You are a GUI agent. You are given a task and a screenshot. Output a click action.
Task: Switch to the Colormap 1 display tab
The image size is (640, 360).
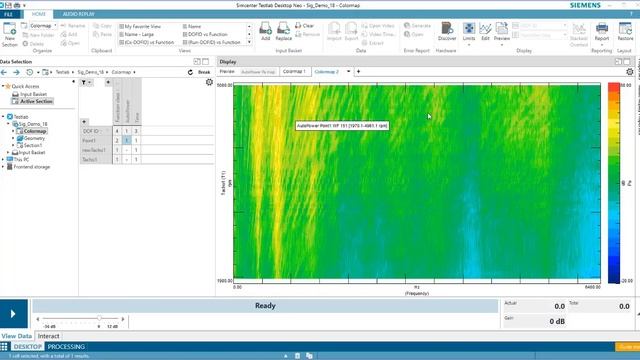pos(294,71)
